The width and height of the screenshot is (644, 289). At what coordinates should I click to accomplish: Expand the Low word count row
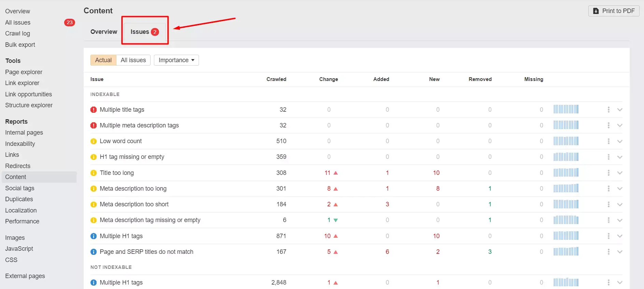[620, 141]
